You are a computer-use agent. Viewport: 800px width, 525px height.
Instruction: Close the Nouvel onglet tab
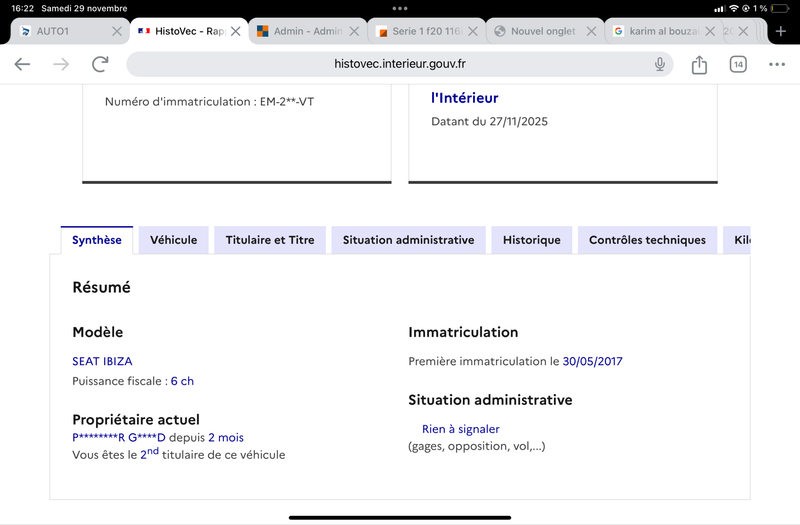point(592,31)
